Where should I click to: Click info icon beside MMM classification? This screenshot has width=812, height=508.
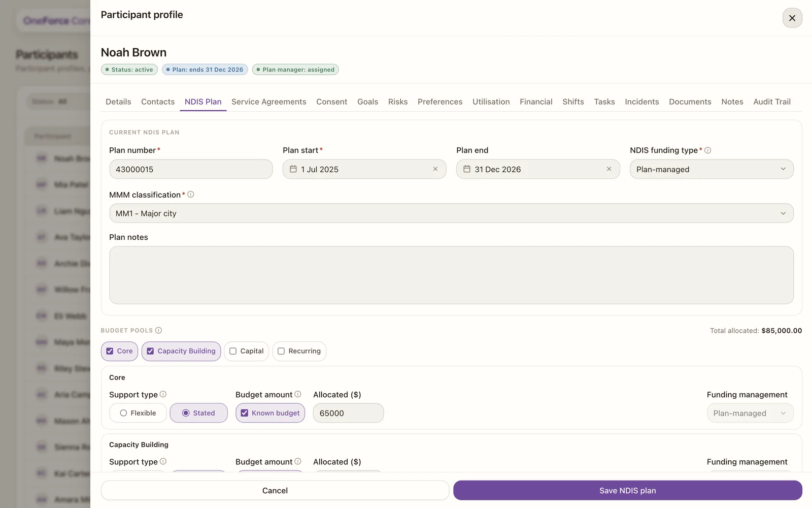pyautogui.click(x=191, y=195)
